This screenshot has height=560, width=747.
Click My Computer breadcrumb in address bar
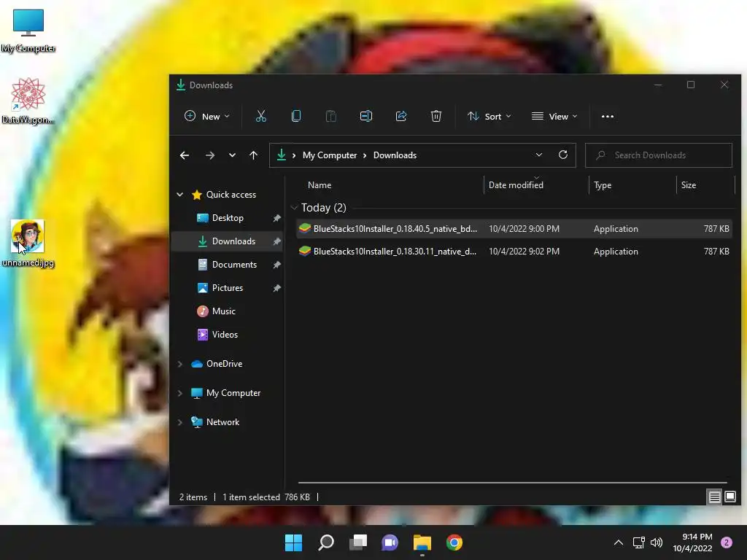(330, 155)
